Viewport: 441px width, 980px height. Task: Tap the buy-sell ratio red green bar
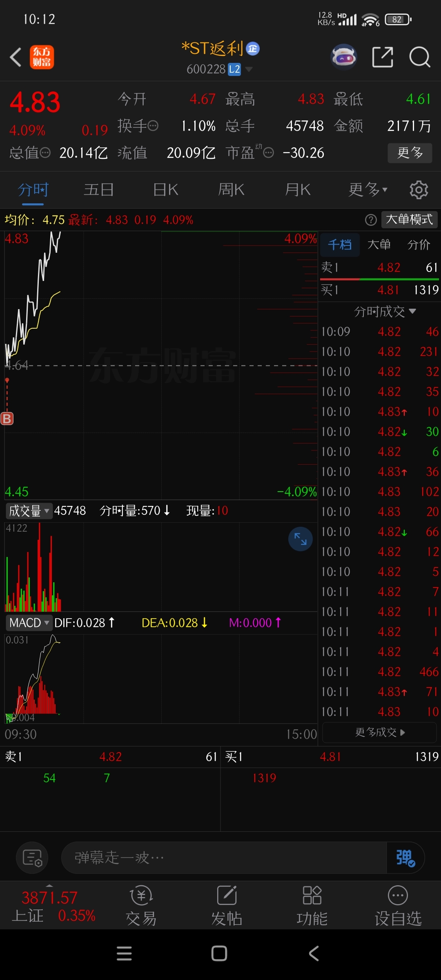click(x=379, y=279)
